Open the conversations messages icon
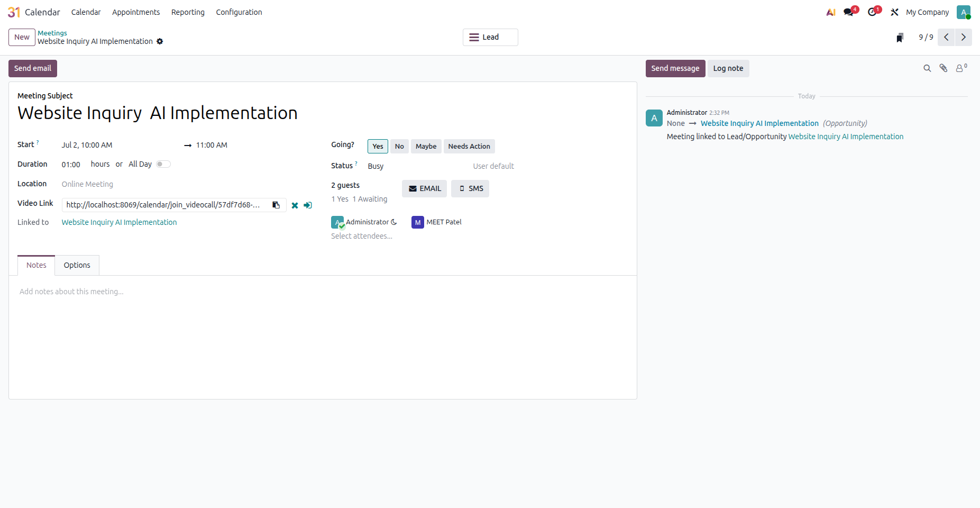Screen dimensions: 980x508 click(x=849, y=12)
